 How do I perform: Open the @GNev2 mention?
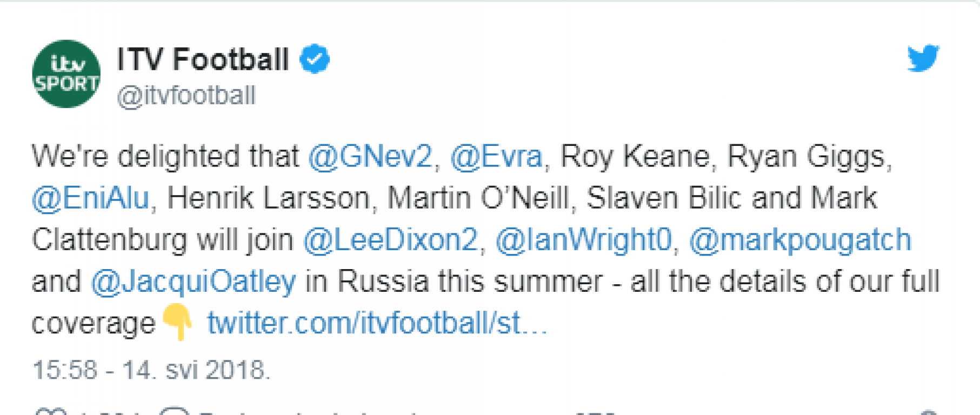coord(370,157)
